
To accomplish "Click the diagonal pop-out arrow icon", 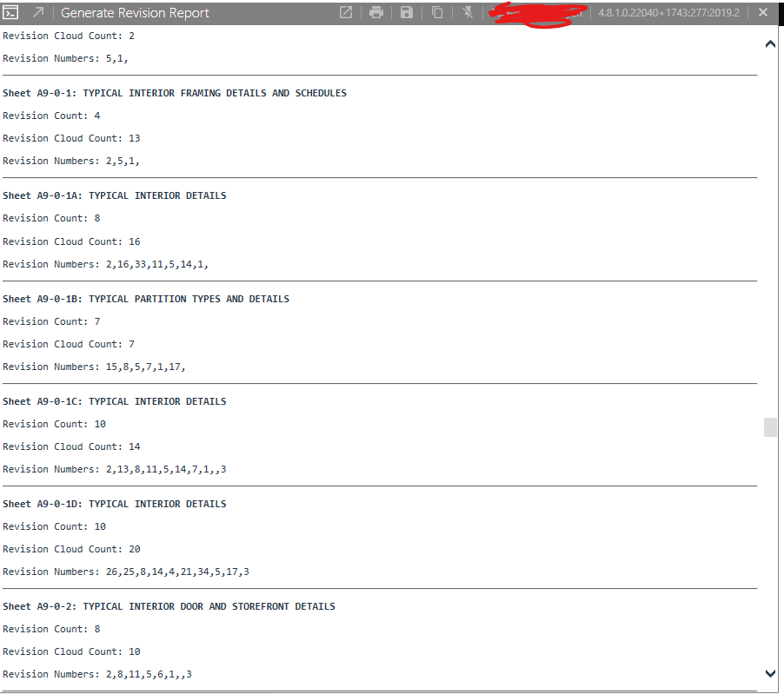I will pyautogui.click(x=37, y=12).
